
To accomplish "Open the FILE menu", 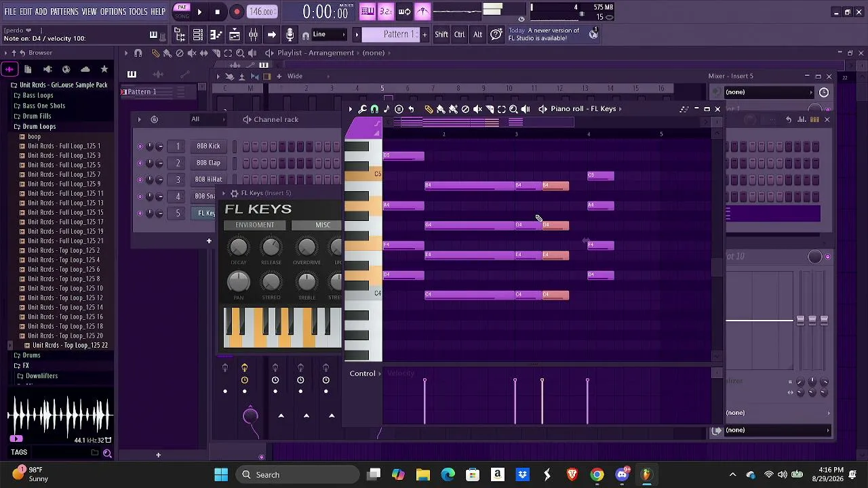I will (10, 12).
